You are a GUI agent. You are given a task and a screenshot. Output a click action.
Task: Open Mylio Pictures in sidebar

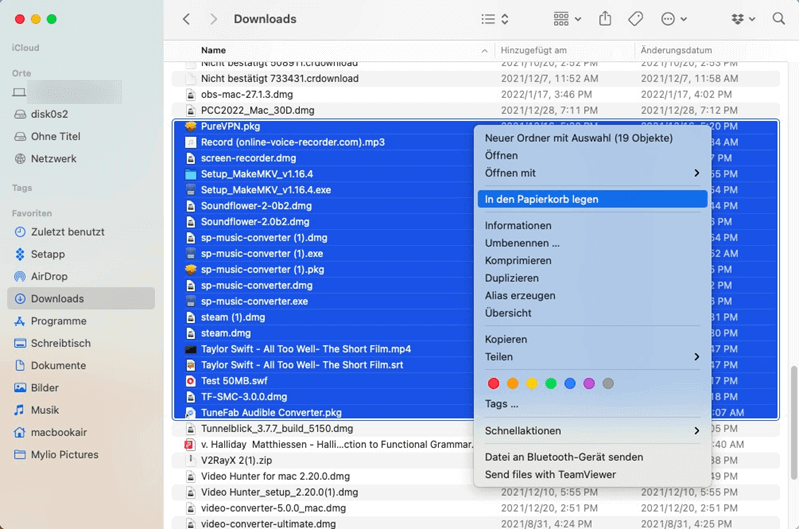[x=65, y=455]
